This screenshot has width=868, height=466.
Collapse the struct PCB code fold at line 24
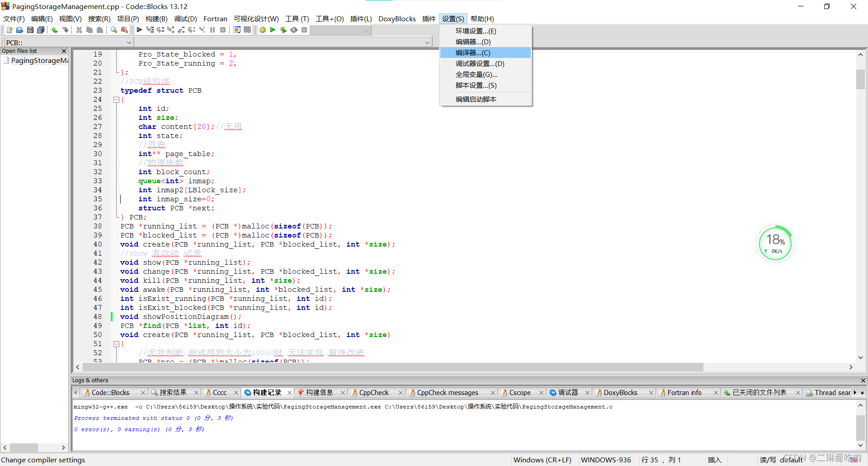pos(116,100)
